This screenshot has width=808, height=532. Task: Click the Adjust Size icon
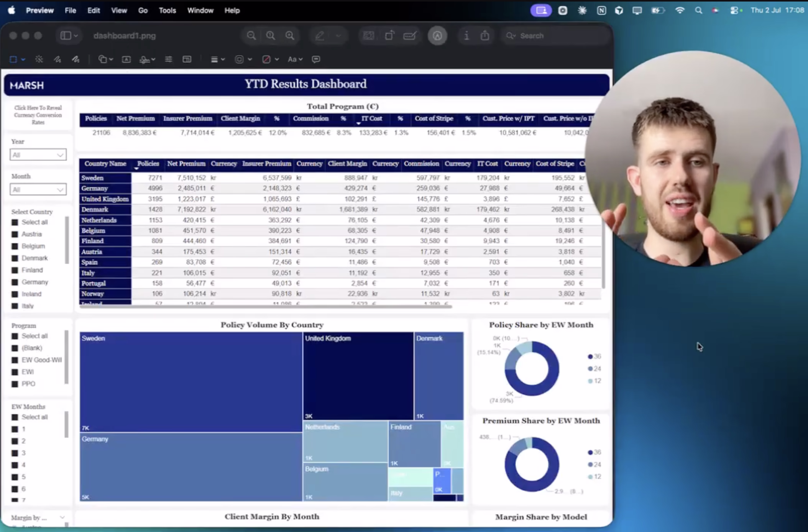(x=187, y=59)
